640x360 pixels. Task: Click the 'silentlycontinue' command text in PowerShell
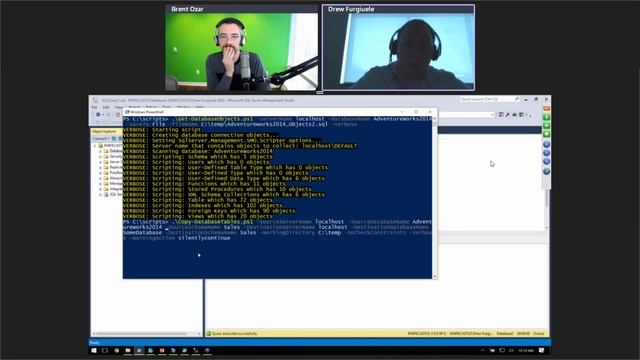pyautogui.click(x=204, y=238)
